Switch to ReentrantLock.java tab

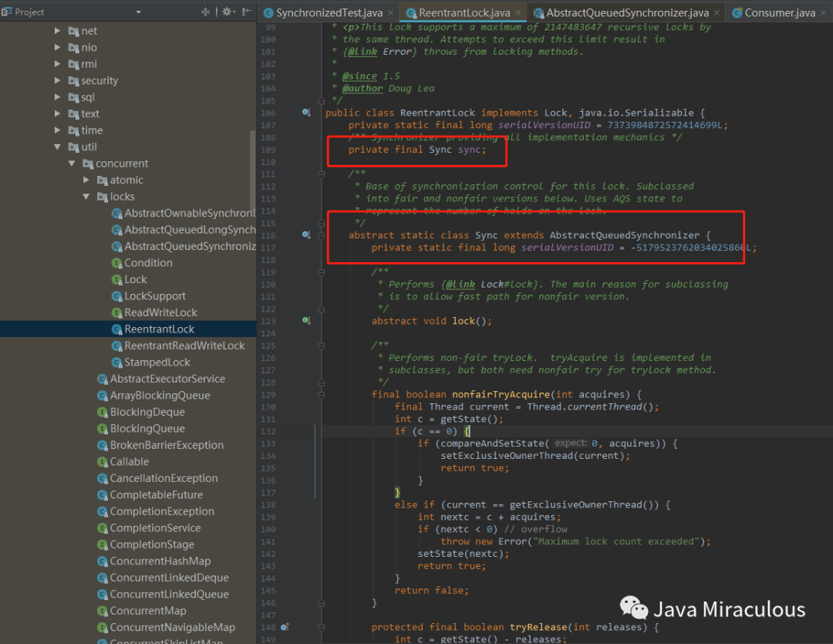pyautogui.click(x=464, y=13)
